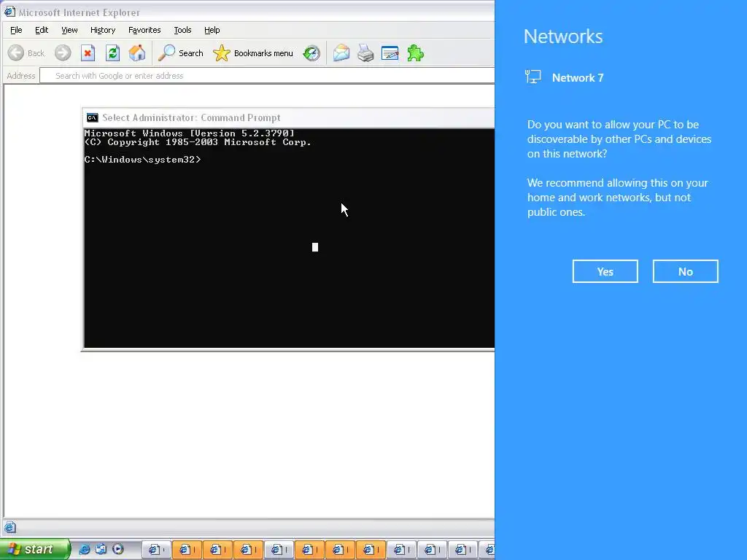Open the View menu
Screen dimensions: 747x560
[x=69, y=30]
